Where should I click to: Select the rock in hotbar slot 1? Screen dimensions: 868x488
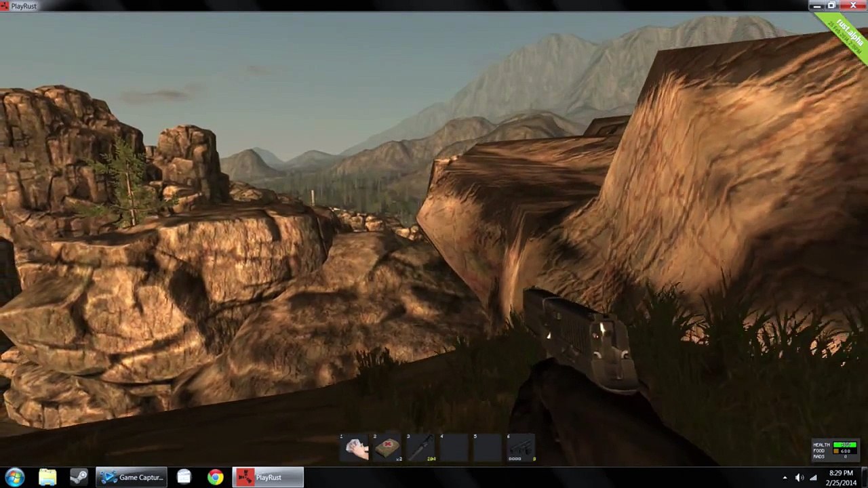coord(355,448)
